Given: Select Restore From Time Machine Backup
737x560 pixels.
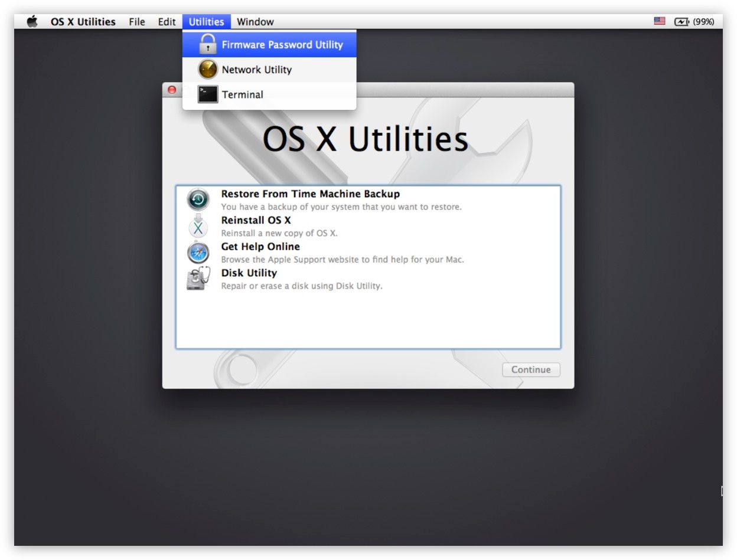Looking at the screenshot, I should pos(368,199).
